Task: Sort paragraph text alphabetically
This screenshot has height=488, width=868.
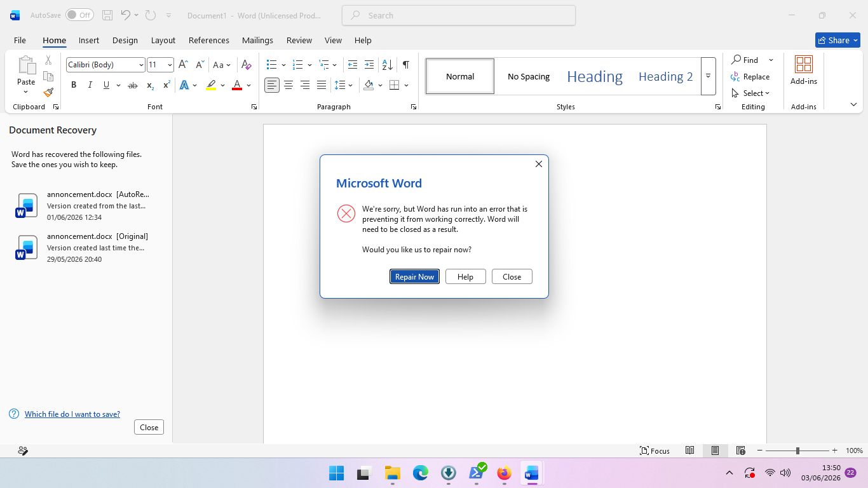Action: (387, 65)
